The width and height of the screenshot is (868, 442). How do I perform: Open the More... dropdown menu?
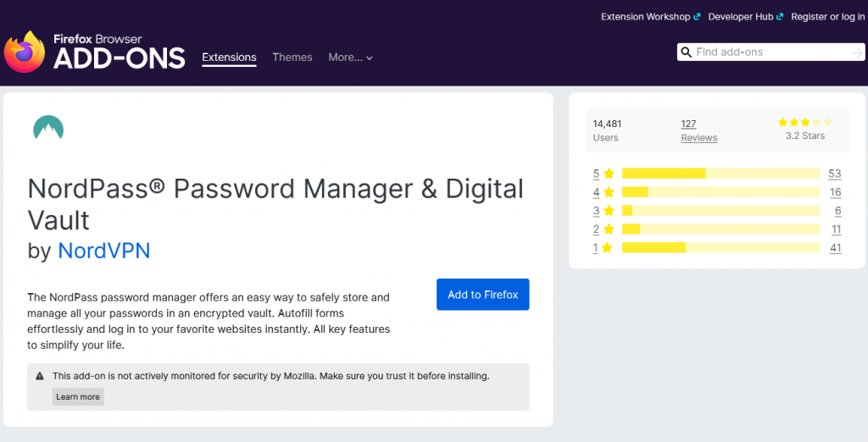[x=350, y=57]
